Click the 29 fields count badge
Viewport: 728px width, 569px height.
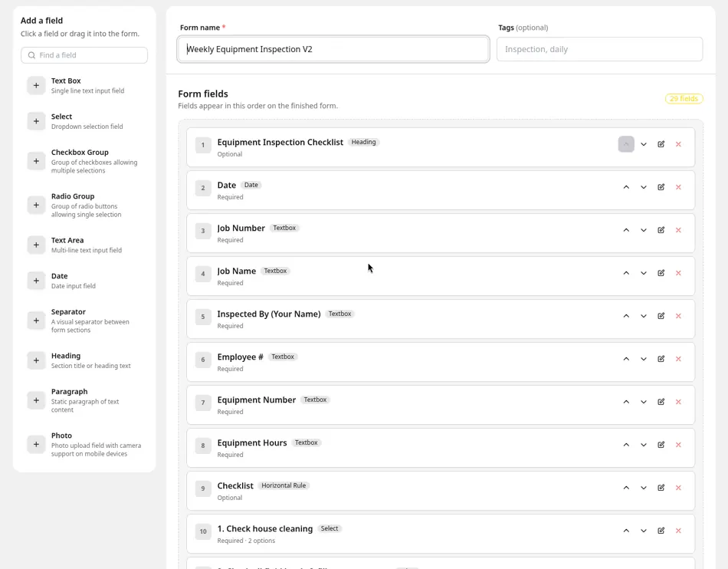click(x=684, y=98)
